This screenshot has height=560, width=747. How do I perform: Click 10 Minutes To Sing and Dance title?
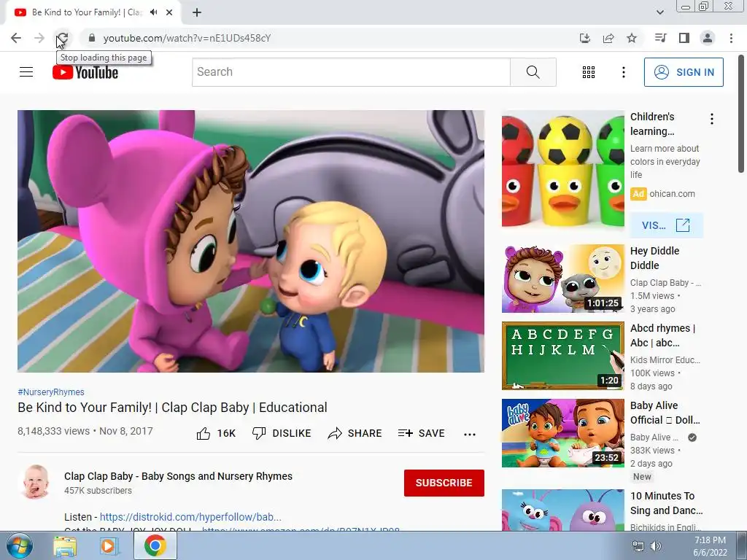pos(667,503)
